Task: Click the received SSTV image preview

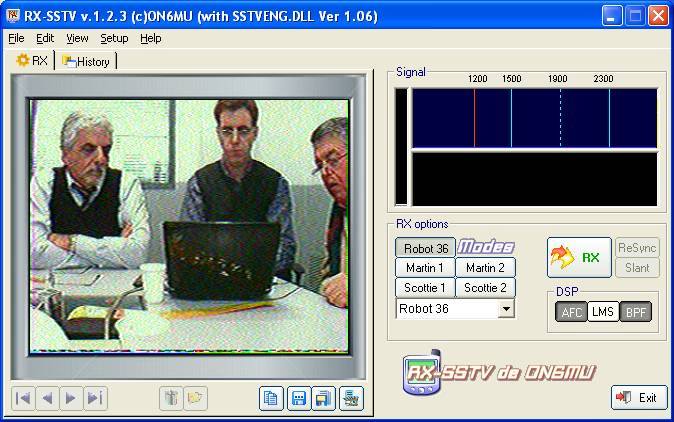Action: tap(189, 226)
